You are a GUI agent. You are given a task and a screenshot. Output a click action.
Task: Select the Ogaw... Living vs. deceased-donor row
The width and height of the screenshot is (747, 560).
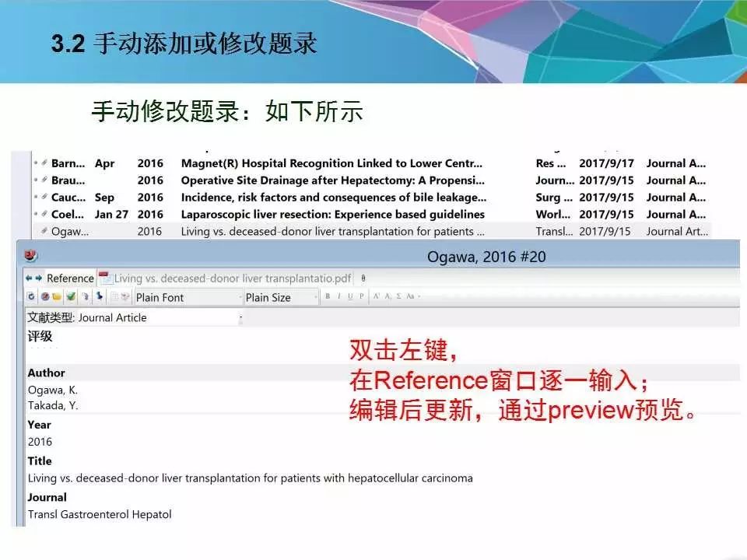pyautogui.click(x=372, y=232)
